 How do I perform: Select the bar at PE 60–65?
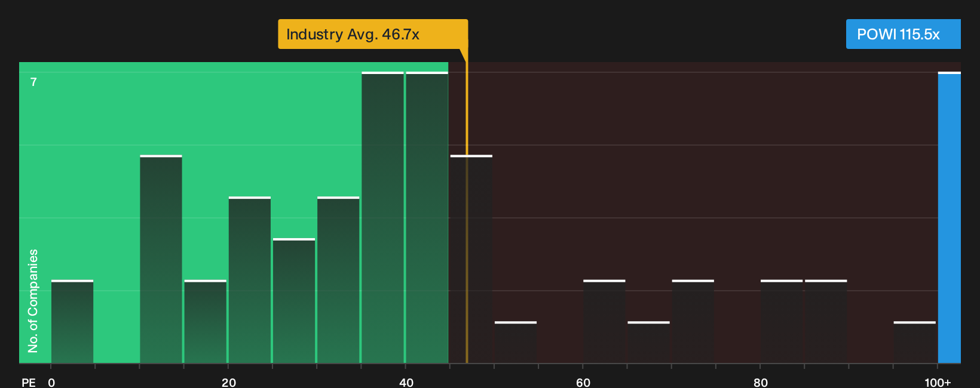point(604,322)
